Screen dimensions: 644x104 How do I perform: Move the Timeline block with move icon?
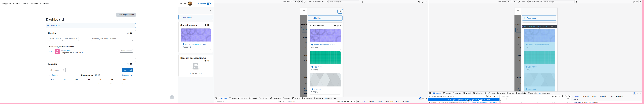coord(128,33)
